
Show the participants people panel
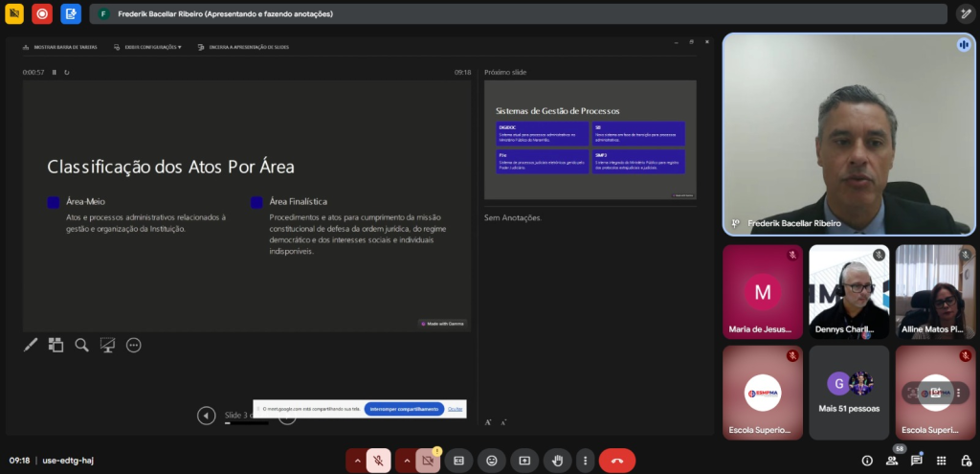click(892, 461)
